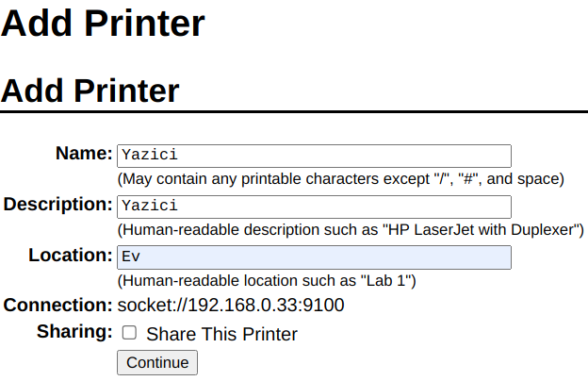Click the topmost large Add Printer heading
588x381 pixels.
pos(103,24)
